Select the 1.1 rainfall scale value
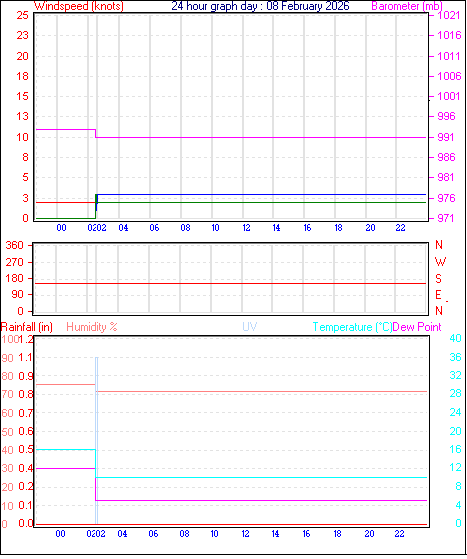Screen dimensions: 467x559 (26, 357)
